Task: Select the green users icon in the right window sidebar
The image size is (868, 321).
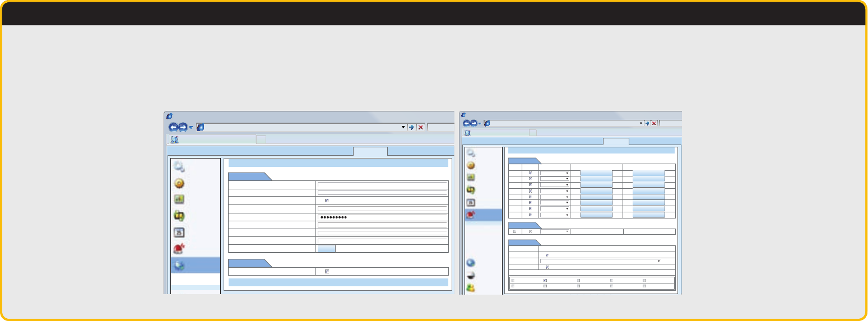Action: [x=471, y=288]
